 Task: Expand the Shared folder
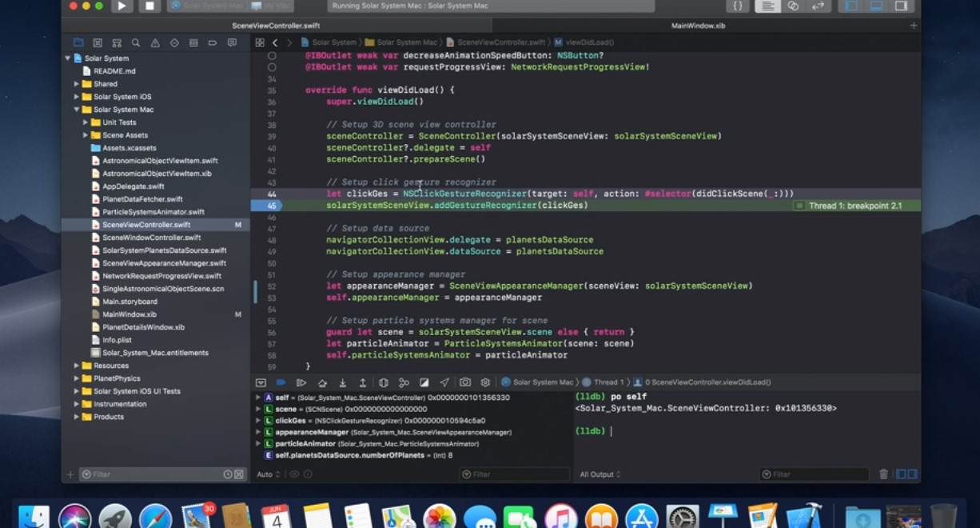[x=77, y=84]
